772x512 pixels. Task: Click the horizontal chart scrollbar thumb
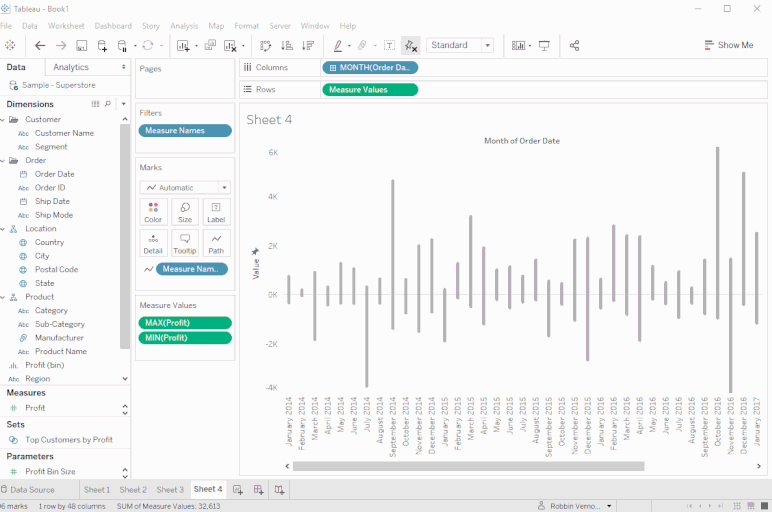click(468, 466)
